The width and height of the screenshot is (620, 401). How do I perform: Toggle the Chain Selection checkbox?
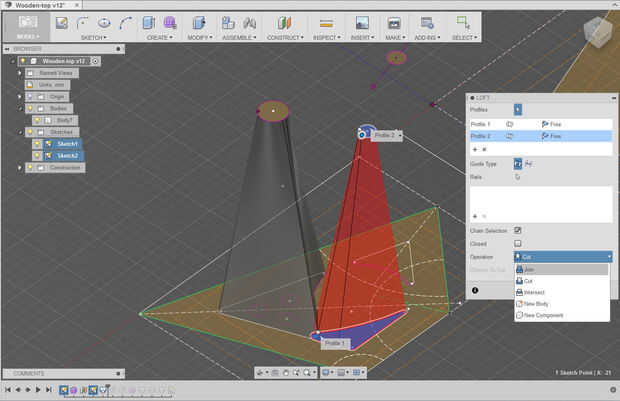tap(517, 230)
